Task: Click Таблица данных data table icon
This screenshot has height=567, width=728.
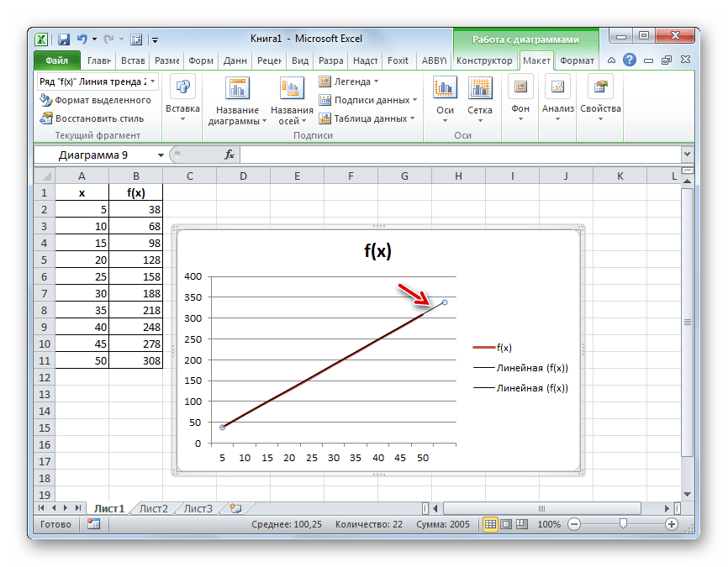Action: pos(324,118)
